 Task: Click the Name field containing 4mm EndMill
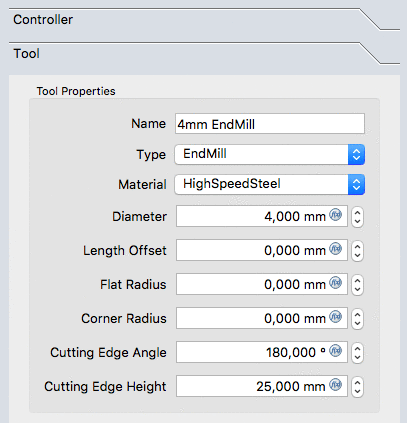(270, 124)
